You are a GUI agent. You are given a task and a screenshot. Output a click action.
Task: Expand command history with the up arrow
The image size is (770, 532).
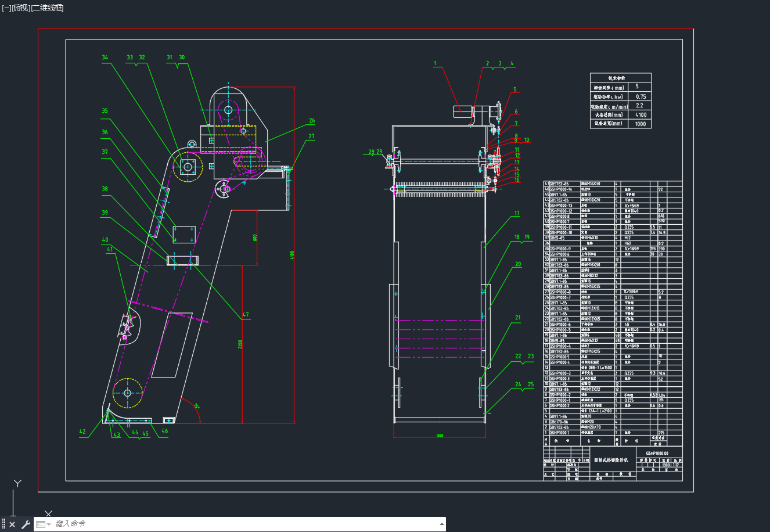pyautogui.click(x=442, y=524)
